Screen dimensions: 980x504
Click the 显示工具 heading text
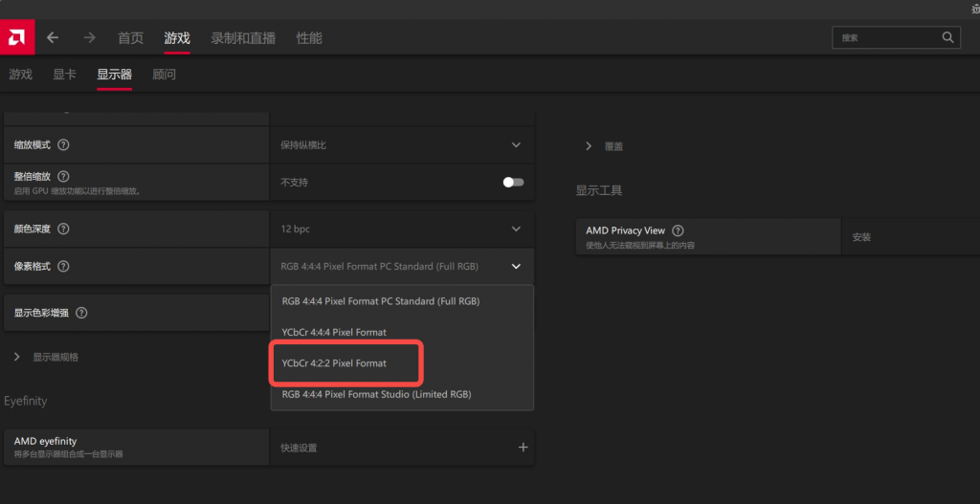click(599, 190)
